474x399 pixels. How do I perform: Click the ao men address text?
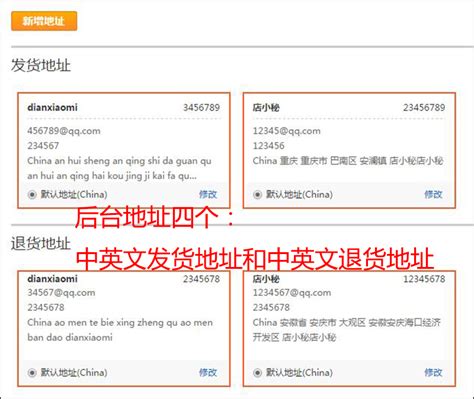120,330
